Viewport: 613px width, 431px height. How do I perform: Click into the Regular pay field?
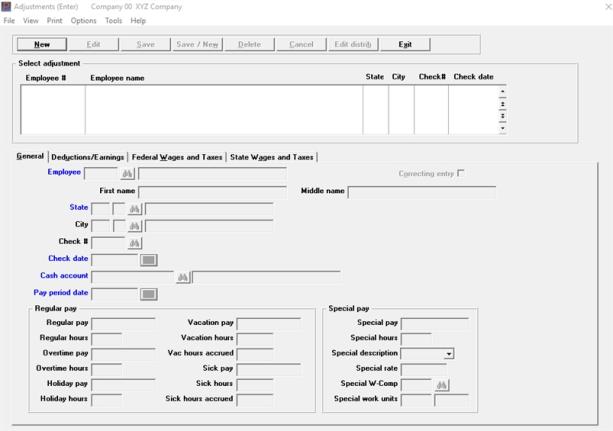tap(123, 324)
